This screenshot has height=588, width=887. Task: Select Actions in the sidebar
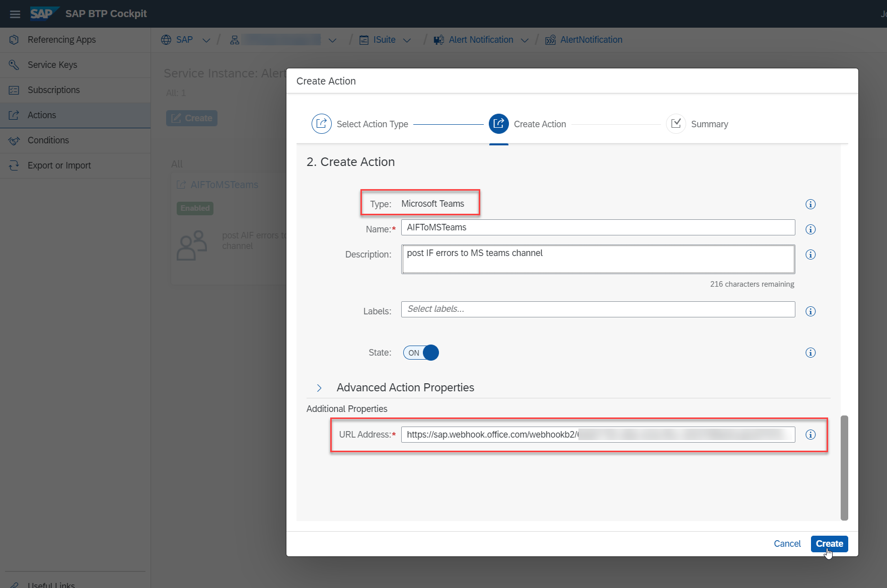coord(41,115)
